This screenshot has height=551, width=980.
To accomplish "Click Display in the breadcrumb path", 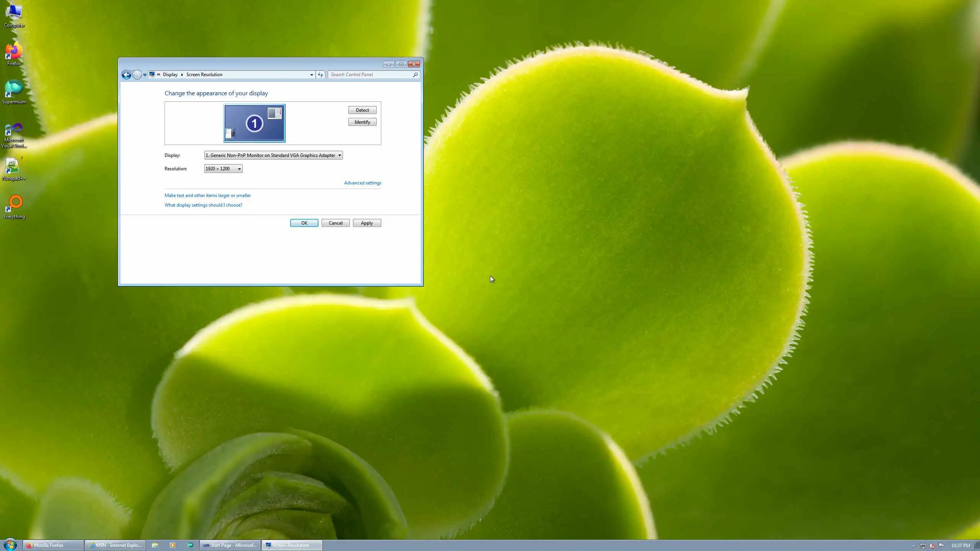I will [x=170, y=75].
